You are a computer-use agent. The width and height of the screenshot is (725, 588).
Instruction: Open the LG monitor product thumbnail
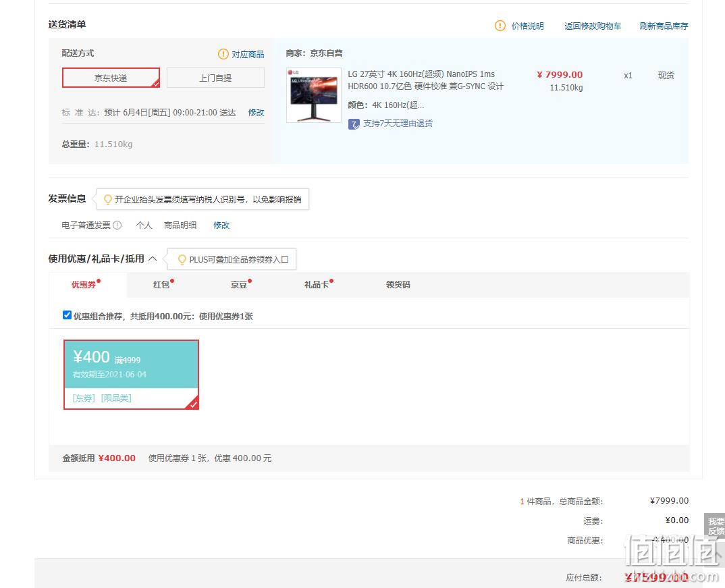click(313, 95)
